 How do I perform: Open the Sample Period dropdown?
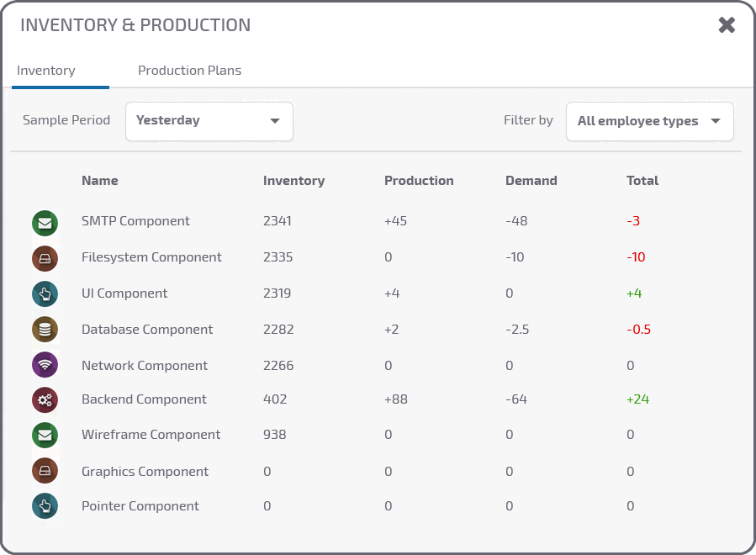pos(209,121)
